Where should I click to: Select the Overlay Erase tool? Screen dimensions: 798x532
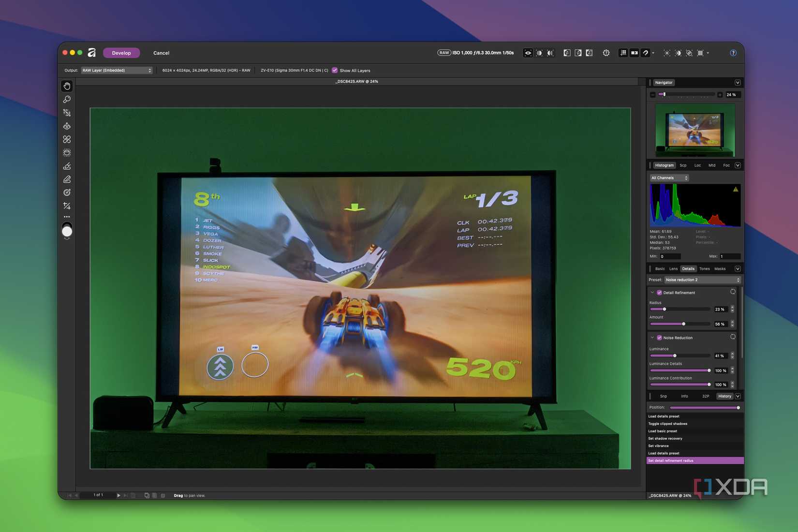[67, 179]
